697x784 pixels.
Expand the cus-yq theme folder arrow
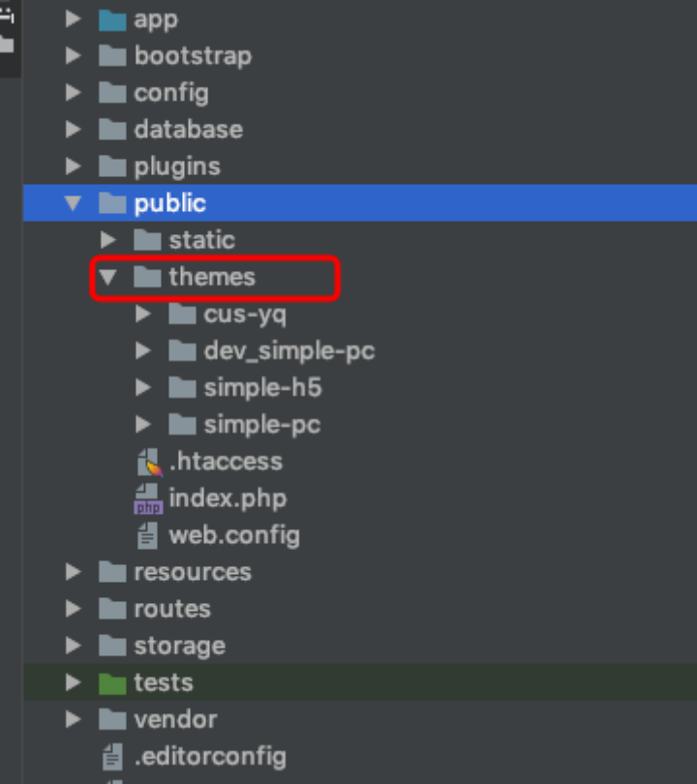(x=142, y=314)
